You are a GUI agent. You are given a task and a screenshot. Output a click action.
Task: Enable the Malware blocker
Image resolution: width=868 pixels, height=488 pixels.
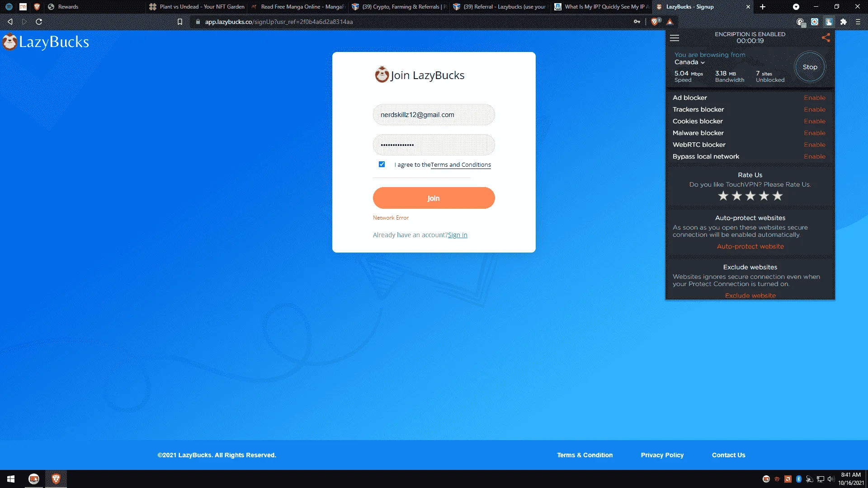coord(814,133)
